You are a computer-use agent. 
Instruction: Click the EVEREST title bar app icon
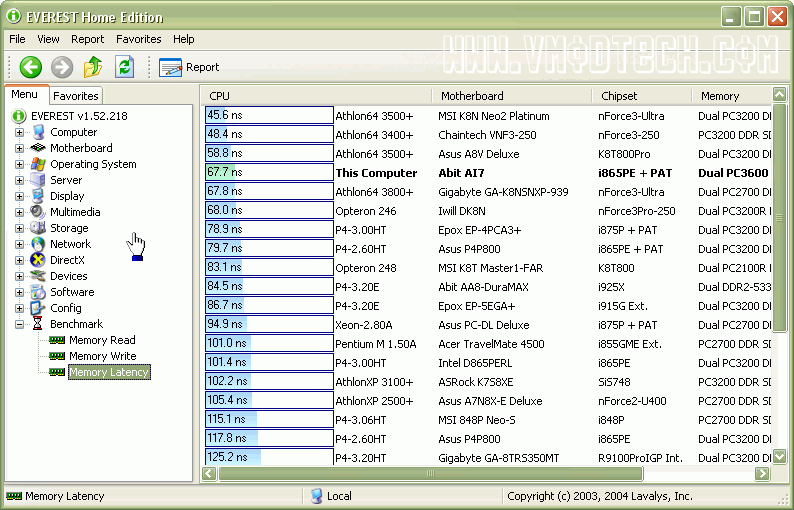pos(14,16)
